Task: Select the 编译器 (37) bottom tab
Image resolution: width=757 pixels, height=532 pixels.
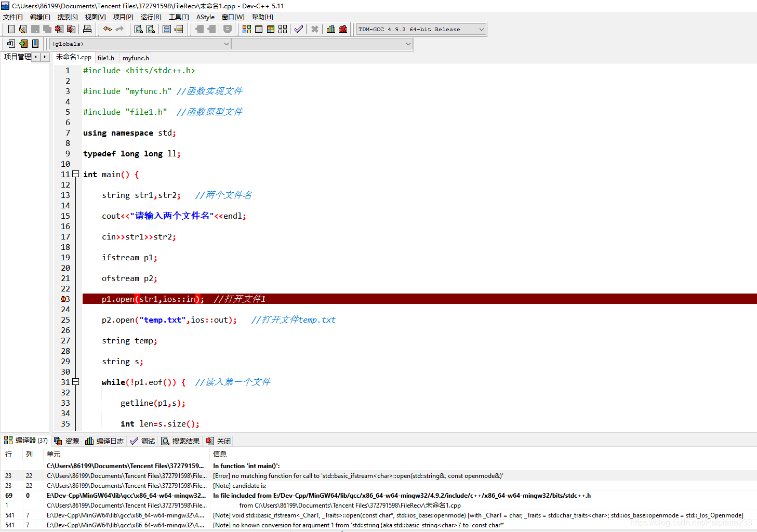Action: coord(26,441)
